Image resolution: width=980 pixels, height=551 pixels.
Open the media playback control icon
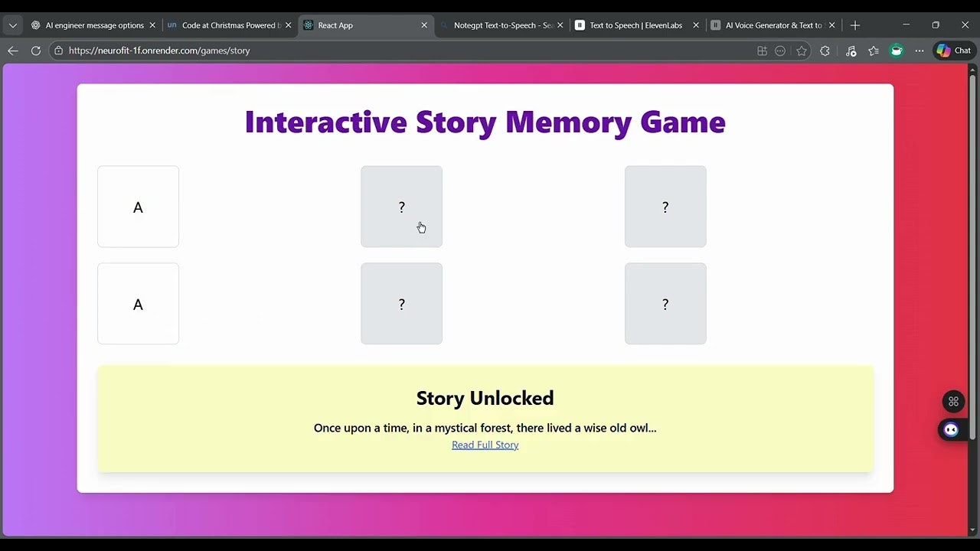(x=851, y=51)
